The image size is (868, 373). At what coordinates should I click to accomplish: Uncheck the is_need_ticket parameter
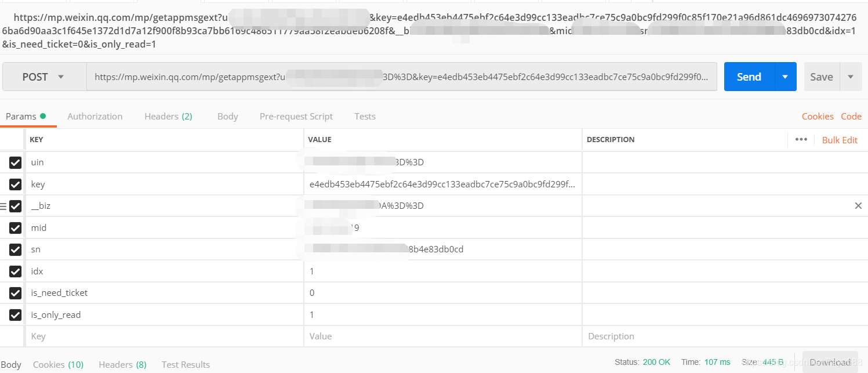point(15,293)
